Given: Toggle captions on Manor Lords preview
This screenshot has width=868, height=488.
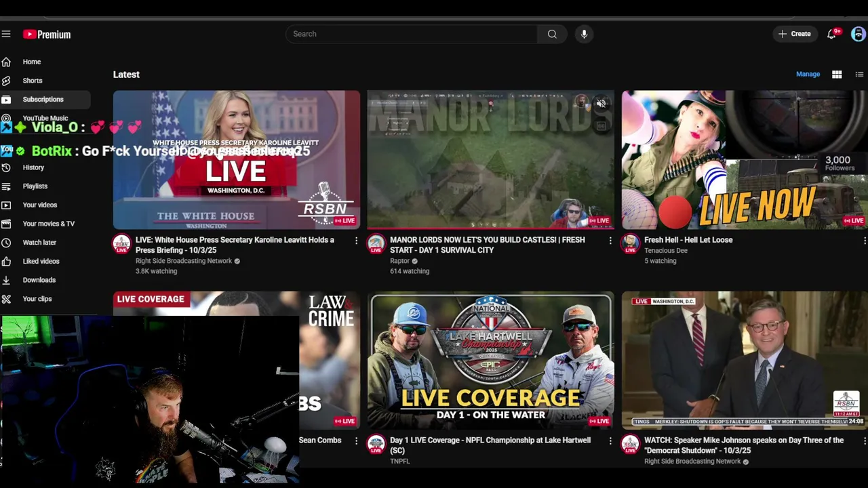Looking at the screenshot, I should (x=601, y=126).
